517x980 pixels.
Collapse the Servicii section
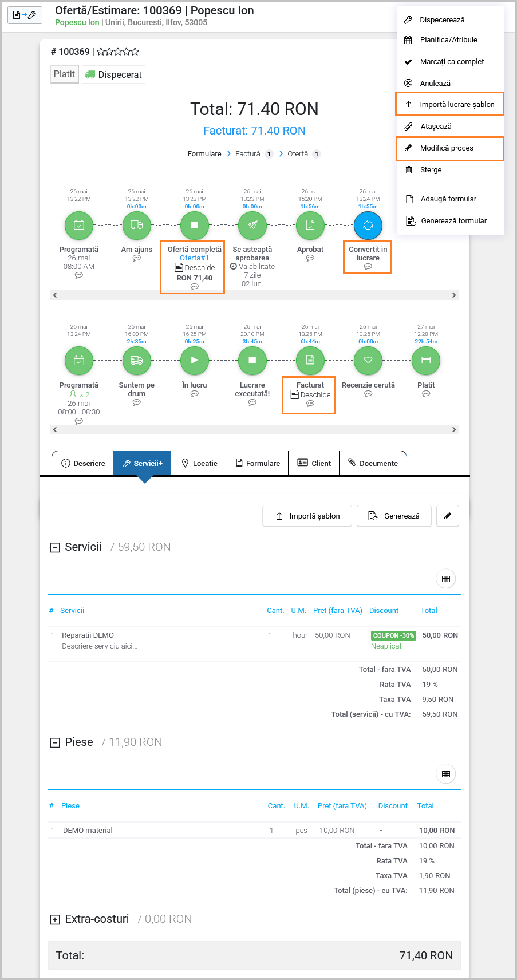pos(55,548)
